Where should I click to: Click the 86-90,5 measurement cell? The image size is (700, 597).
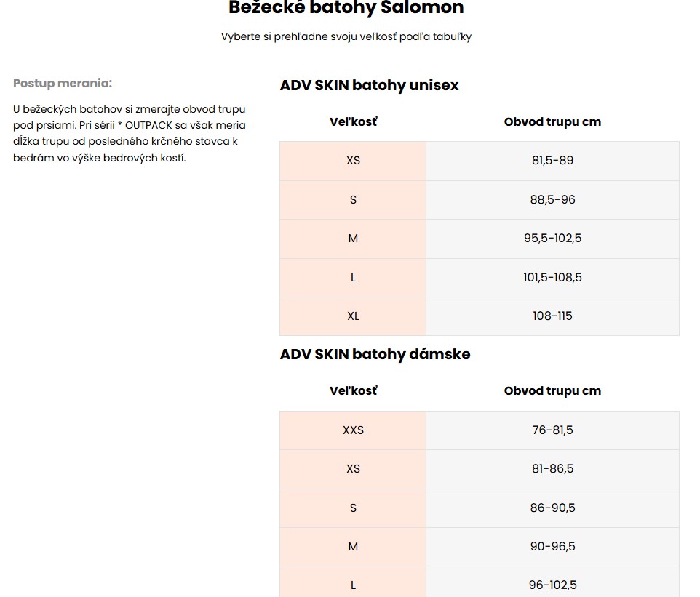pos(553,508)
